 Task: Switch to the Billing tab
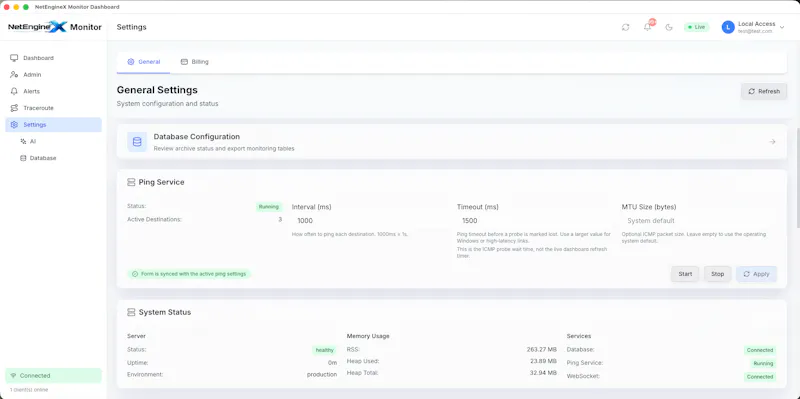point(194,62)
